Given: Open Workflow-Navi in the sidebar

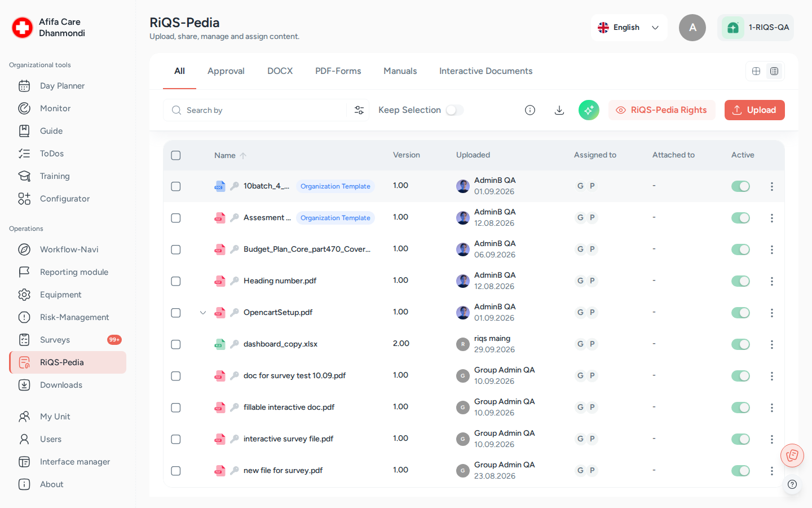Looking at the screenshot, I should tap(68, 249).
